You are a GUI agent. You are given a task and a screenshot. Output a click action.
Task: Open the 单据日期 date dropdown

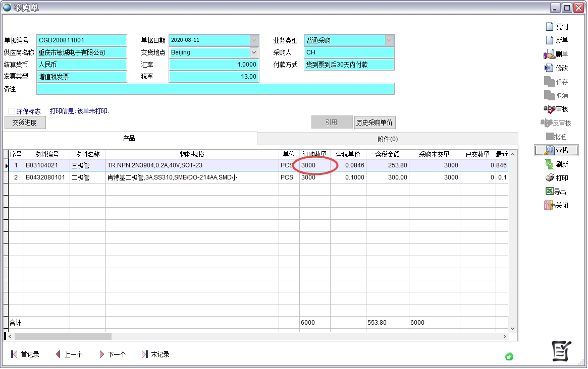coord(253,40)
